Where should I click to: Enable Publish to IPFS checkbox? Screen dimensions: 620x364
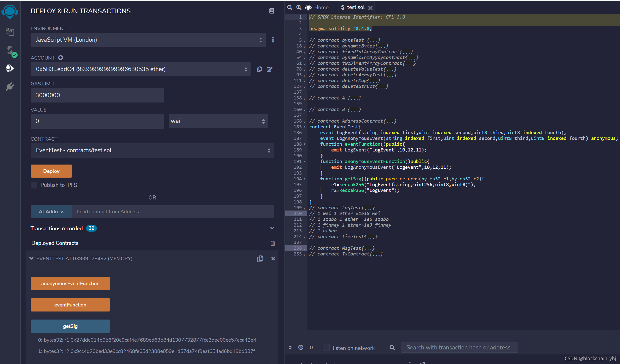[x=34, y=185]
